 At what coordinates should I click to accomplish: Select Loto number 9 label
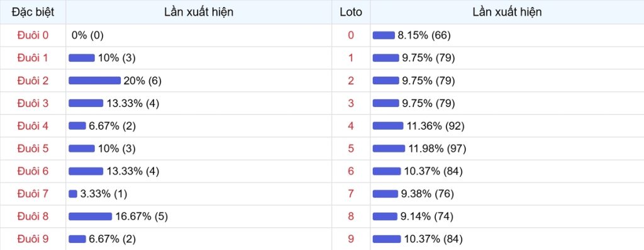(x=351, y=239)
